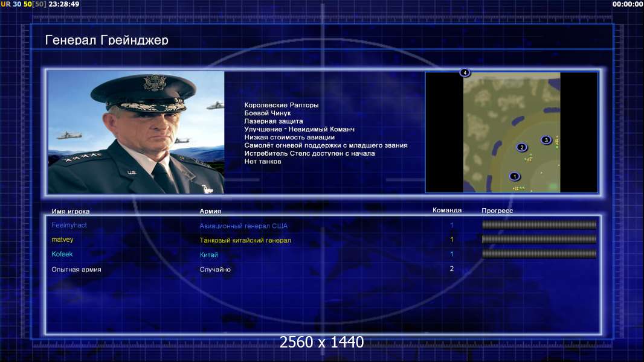Viewport: 644px width, 362px height.
Task: Click column header 'Команда'
Action: click(447, 211)
